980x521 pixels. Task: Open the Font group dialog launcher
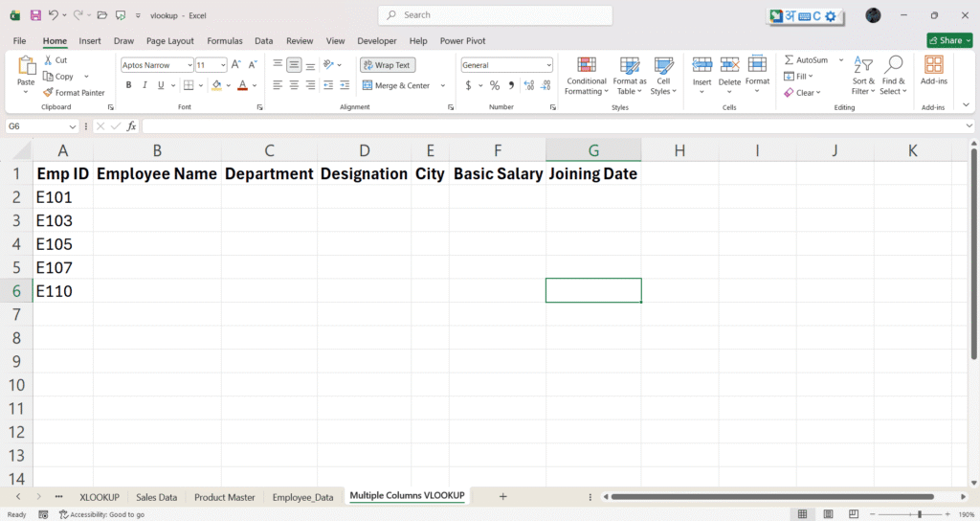[260, 107]
